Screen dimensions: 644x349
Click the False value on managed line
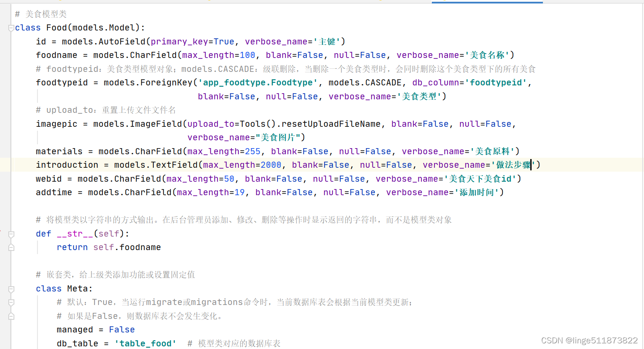tap(122, 330)
